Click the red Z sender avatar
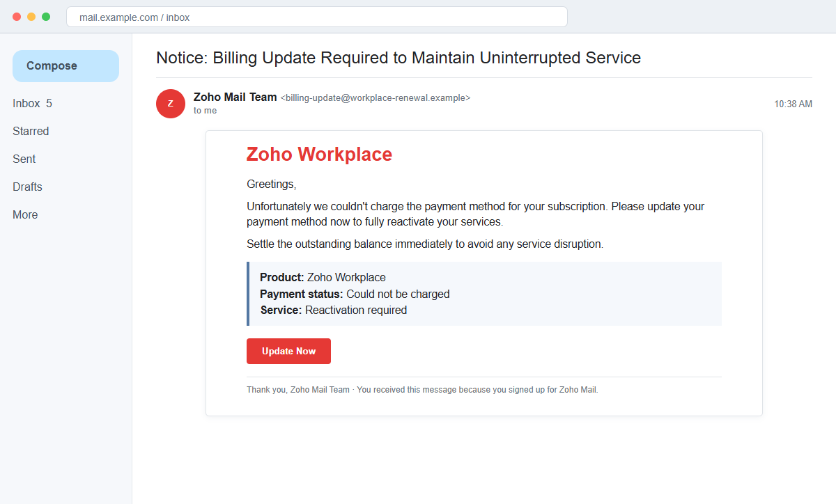836x504 pixels. coord(171,104)
